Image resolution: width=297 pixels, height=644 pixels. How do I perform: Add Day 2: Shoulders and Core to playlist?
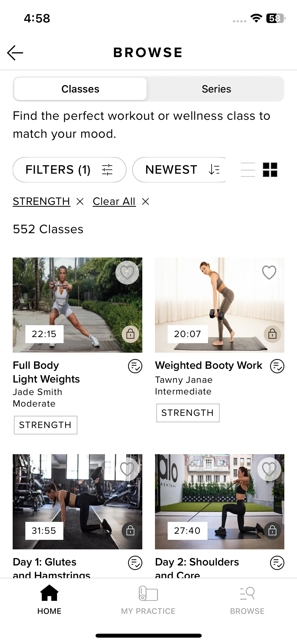pos(277,563)
